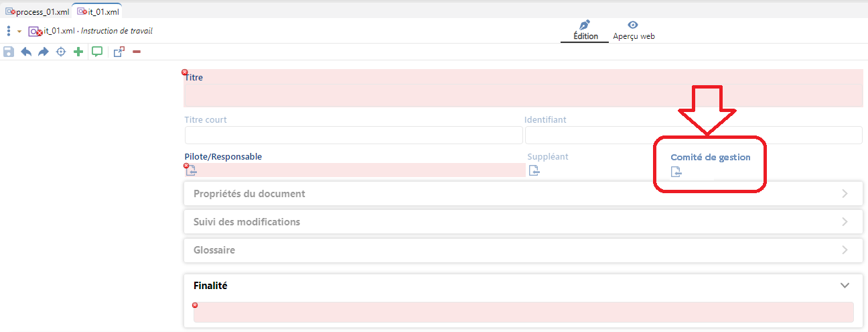The image size is (868, 332).
Task: Click the open in external window icon
Action: tap(119, 52)
